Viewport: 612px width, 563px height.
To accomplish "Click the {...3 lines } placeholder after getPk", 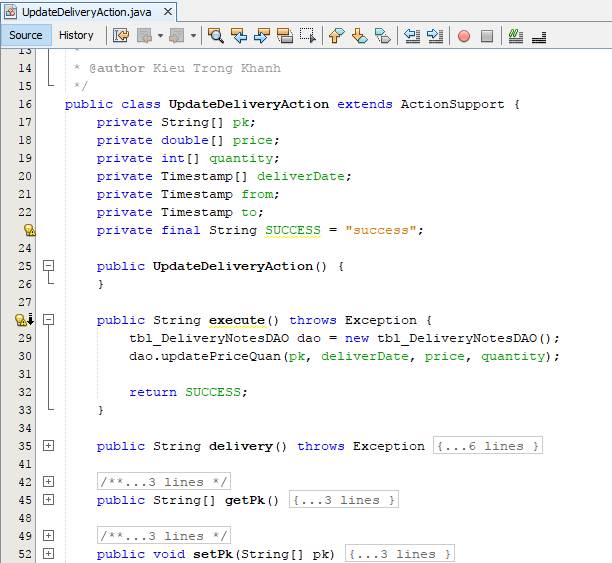I will (344, 499).
